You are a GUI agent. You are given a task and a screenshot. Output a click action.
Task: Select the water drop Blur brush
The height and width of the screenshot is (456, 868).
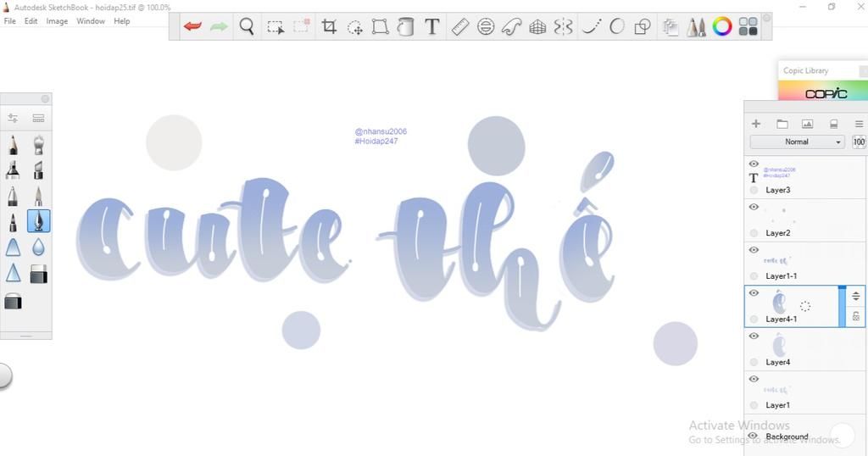tap(38, 247)
